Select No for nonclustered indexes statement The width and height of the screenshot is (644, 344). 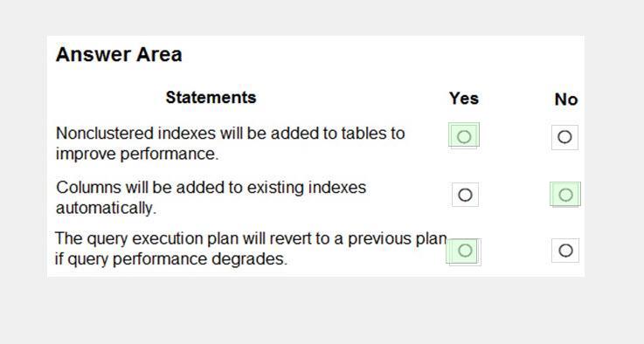pos(564,137)
